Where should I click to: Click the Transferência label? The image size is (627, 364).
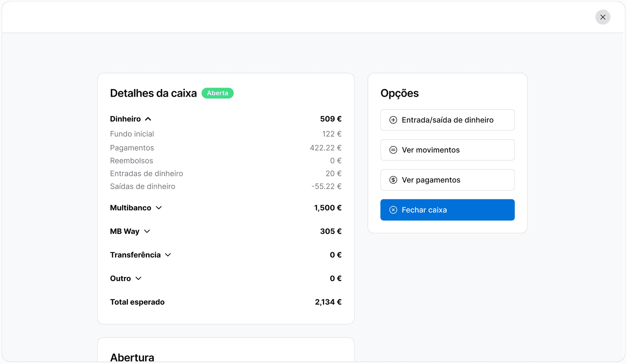click(x=135, y=255)
